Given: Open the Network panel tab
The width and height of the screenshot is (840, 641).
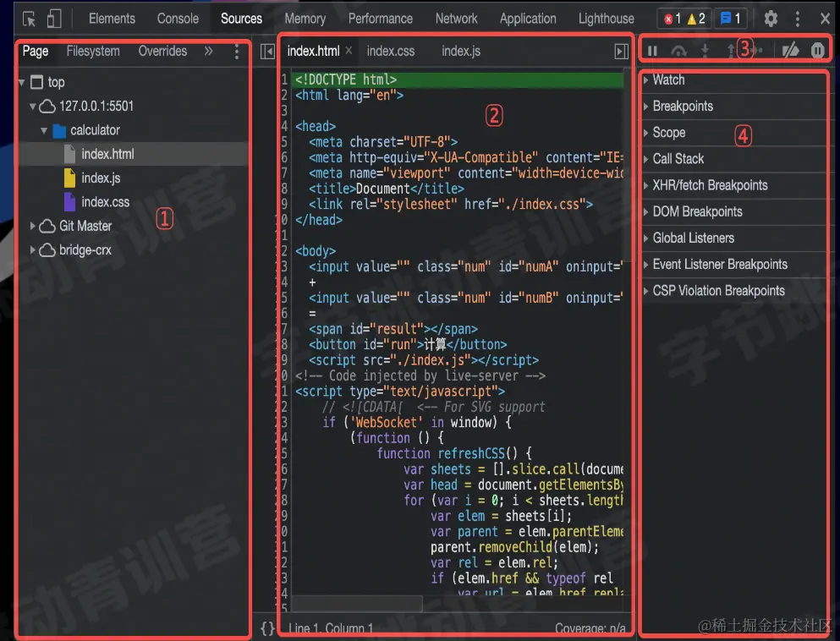Looking at the screenshot, I should pos(456,19).
